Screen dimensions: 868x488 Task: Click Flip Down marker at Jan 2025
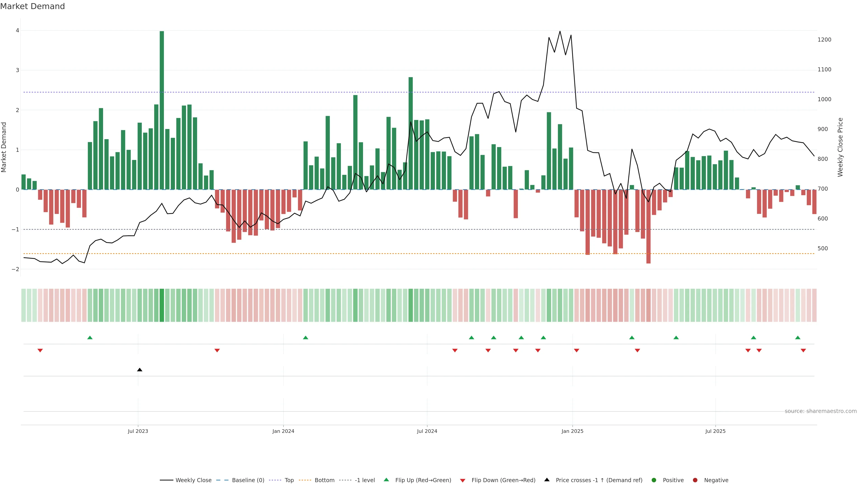pyautogui.click(x=577, y=351)
